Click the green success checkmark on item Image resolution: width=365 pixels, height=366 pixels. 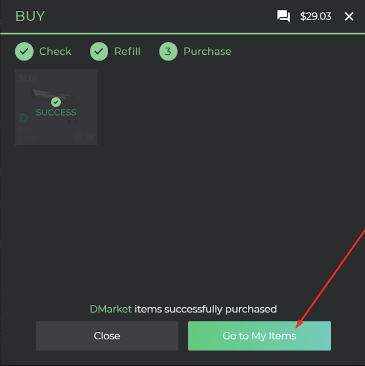click(x=56, y=102)
